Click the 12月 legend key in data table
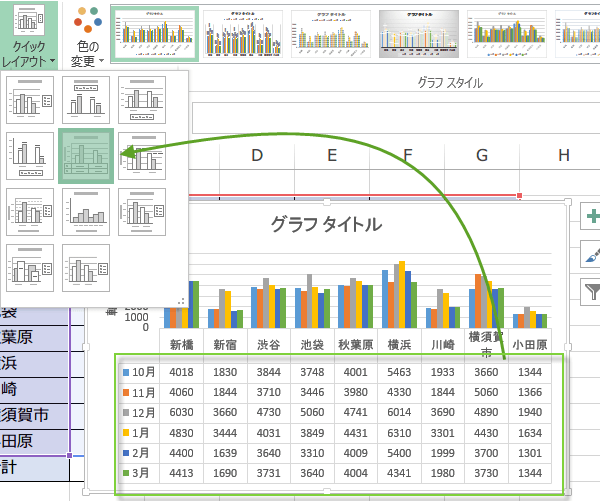The height and width of the screenshot is (501, 600). tap(126, 413)
